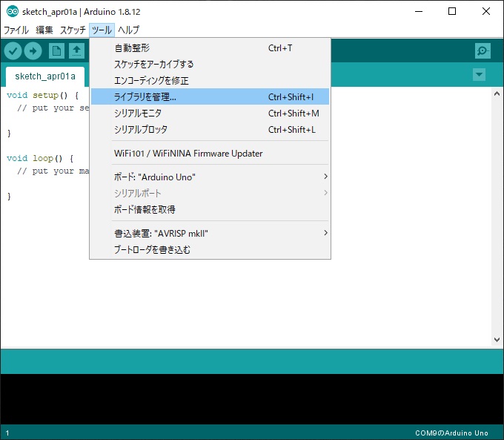Click the void setup() code line

tap(42, 95)
